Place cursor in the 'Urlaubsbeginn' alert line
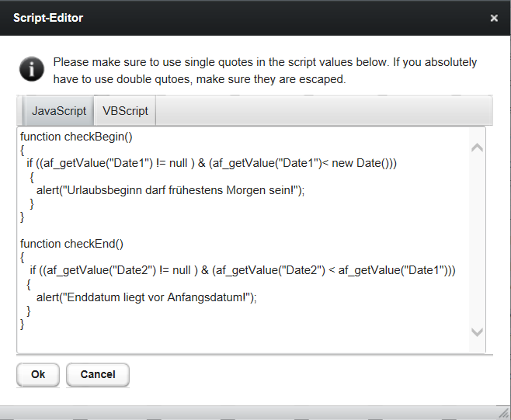 [170, 190]
